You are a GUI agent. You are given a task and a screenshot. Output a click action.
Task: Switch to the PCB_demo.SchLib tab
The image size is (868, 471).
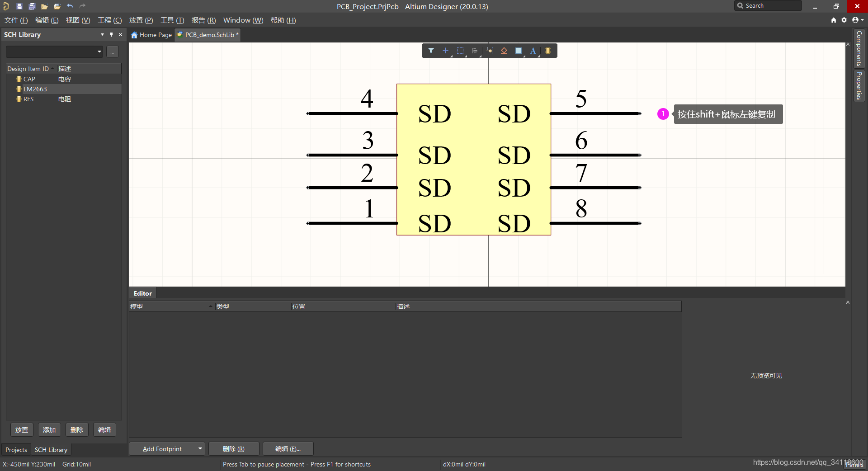208,35
